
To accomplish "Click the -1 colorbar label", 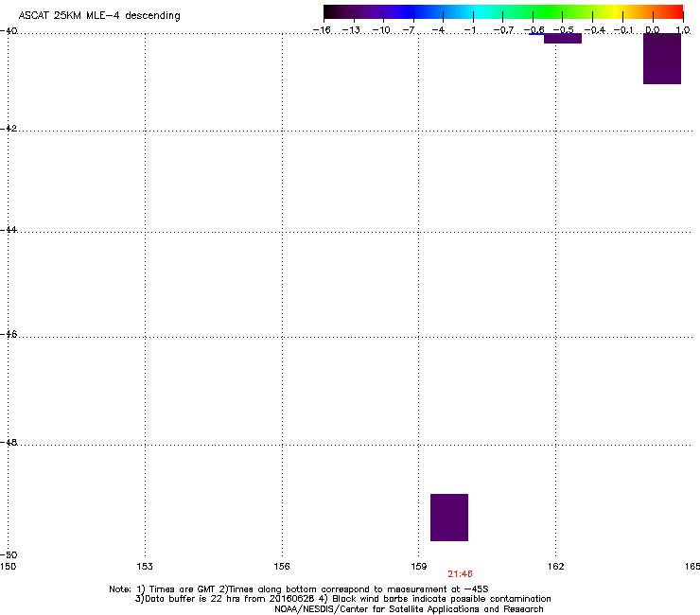I will (x=469, y=30).
